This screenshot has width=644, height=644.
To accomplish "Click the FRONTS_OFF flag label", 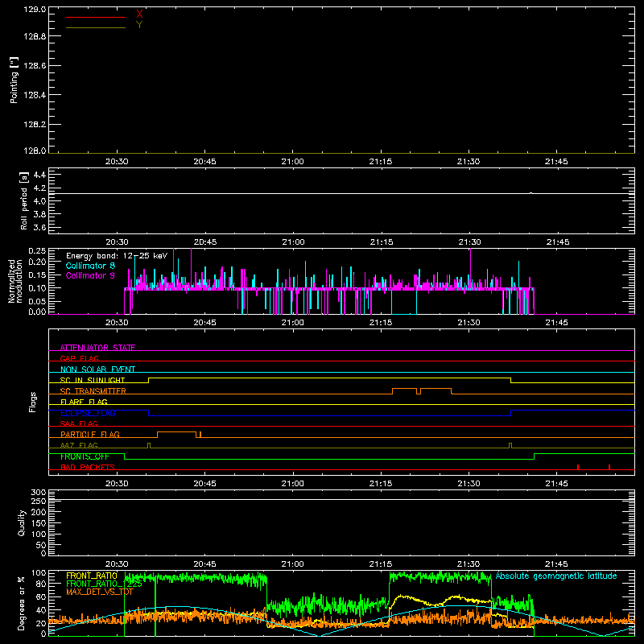I will click(x=85, y=456).
